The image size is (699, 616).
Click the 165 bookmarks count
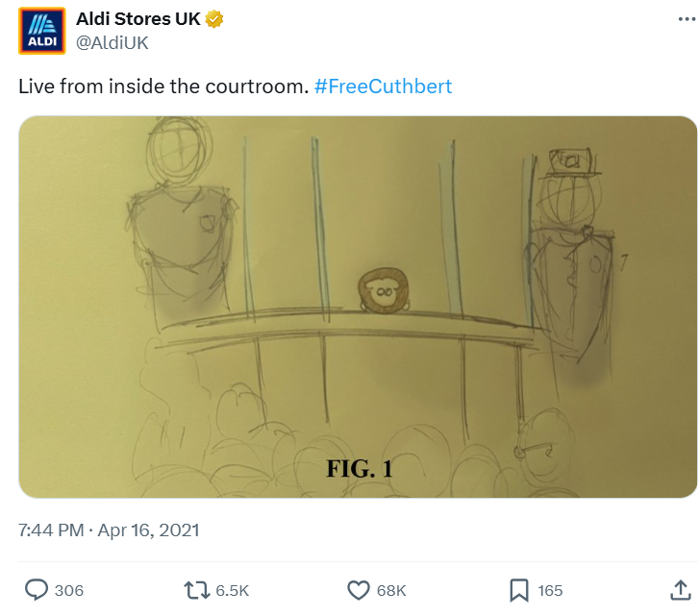(550, 591)
